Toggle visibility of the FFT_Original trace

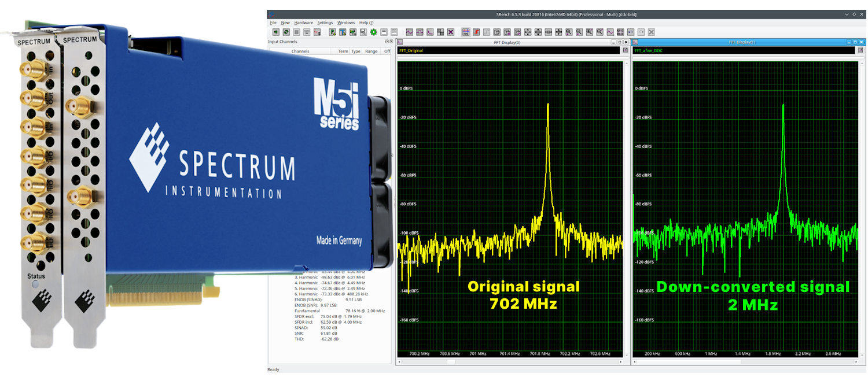click(x=411, y=50)
